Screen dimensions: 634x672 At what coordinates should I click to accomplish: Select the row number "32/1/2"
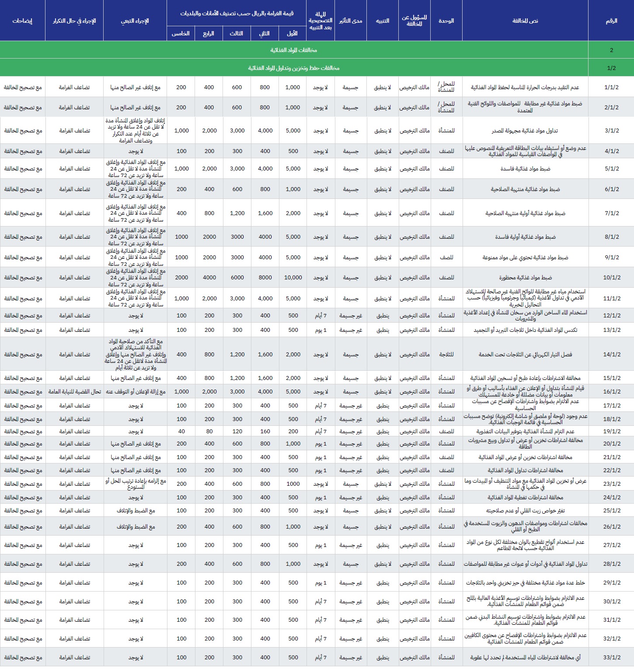(612, 638)
